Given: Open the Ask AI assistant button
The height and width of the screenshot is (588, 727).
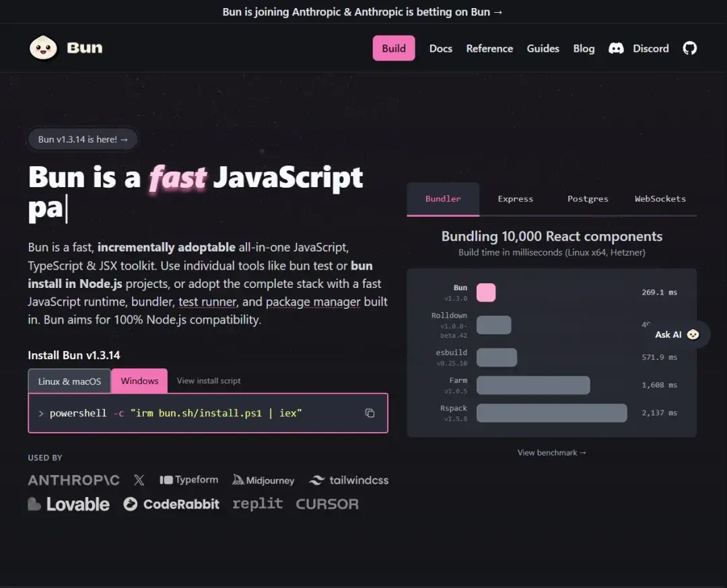Looking at the screenshot, I should 677,334.
